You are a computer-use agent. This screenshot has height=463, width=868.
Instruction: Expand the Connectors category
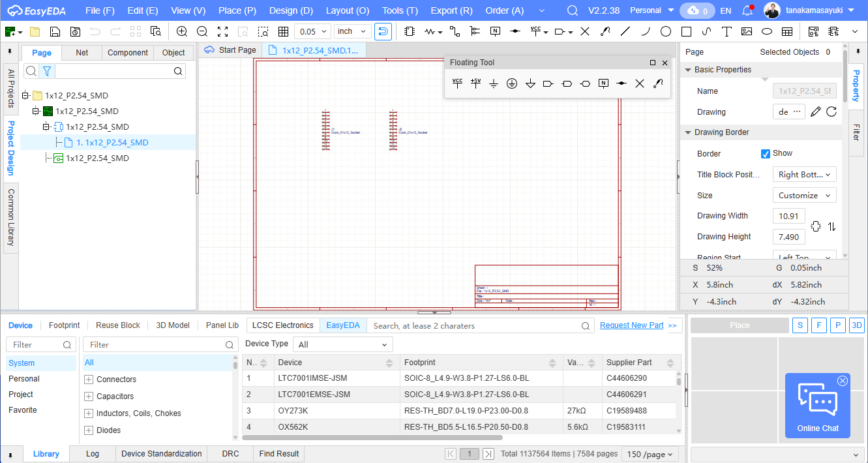click(89, 380)
